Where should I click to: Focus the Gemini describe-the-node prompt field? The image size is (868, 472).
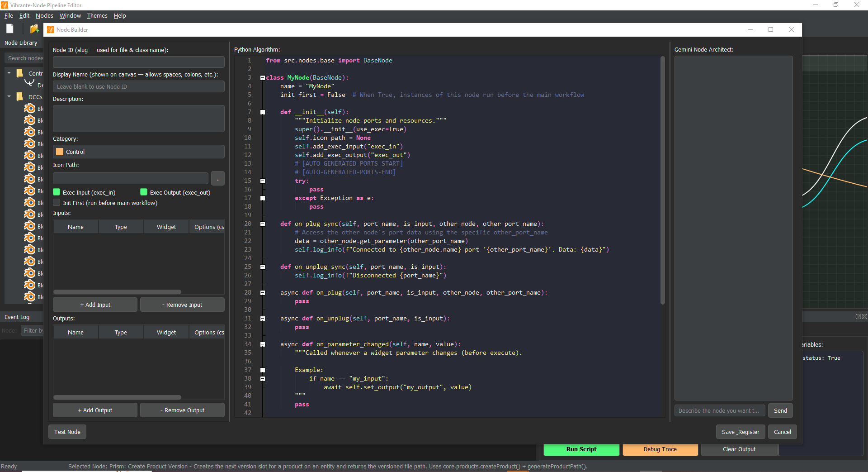[720, 410]
